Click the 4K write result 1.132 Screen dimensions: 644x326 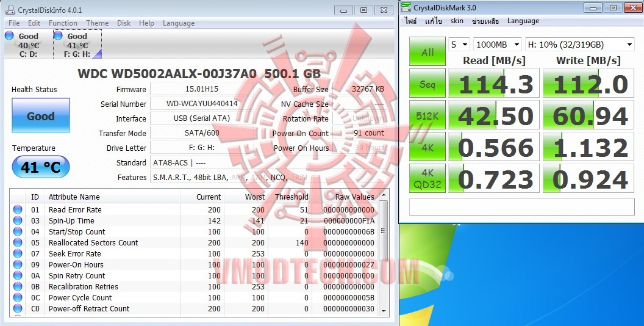coord(589,147)
